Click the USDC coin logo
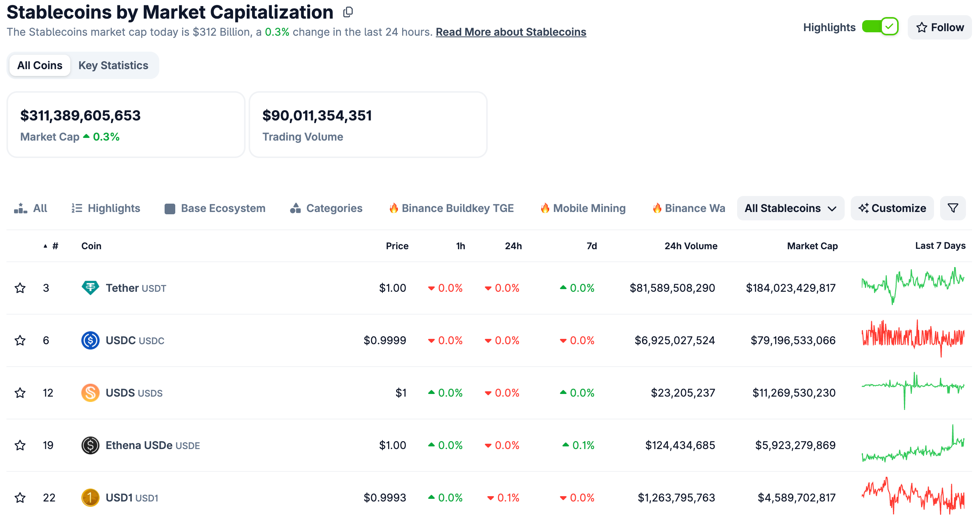 (90, 340)
